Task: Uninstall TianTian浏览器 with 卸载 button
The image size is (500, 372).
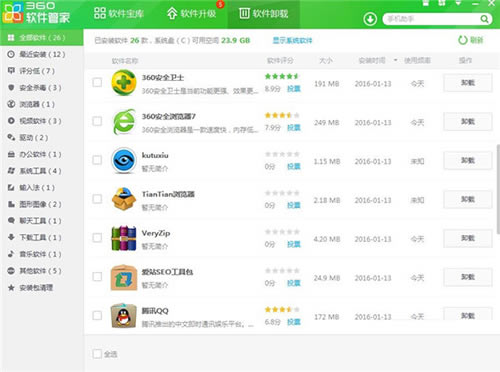Action: click(x=468, y=199)
